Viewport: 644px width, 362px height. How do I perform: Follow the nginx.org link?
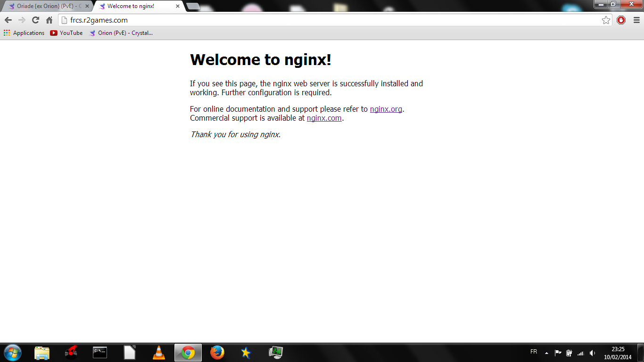pos(386,109)
